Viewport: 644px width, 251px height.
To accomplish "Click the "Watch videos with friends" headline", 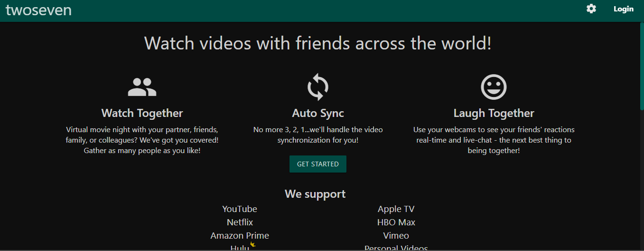I will [317, 43].
